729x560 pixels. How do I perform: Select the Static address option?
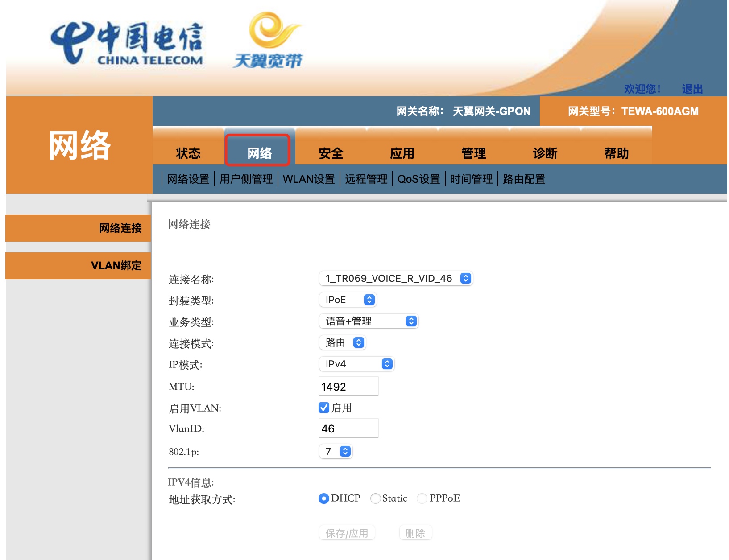376,498
